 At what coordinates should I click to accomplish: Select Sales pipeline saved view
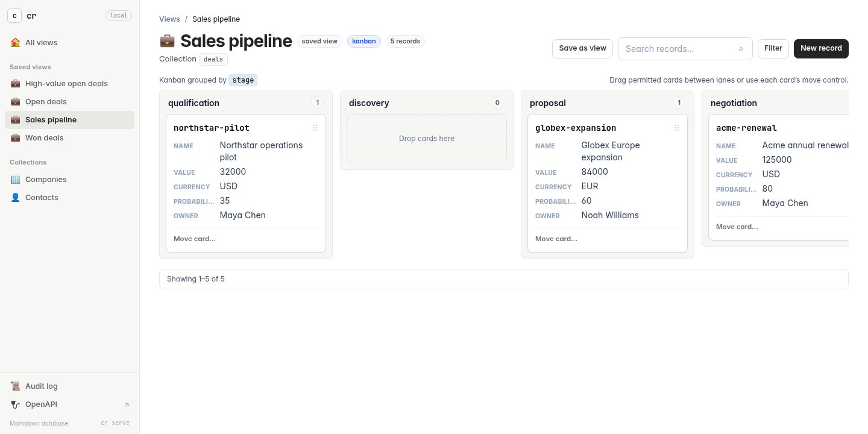(x=70, y=120)
